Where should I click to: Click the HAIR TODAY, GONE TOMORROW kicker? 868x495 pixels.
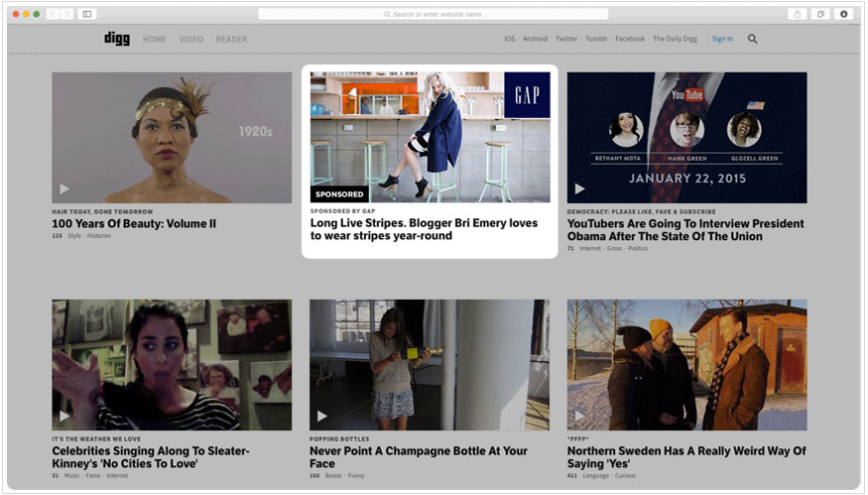pyautogui.click(x=102, y=211)
